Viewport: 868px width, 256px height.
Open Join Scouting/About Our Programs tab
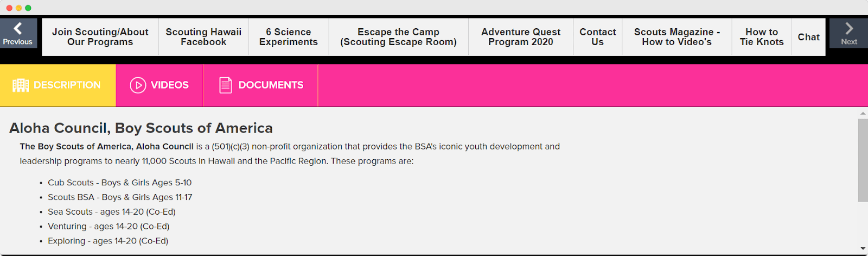pos(100,37)
